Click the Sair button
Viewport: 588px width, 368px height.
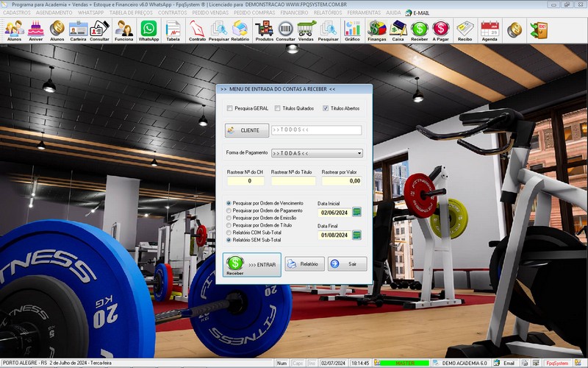347,264
